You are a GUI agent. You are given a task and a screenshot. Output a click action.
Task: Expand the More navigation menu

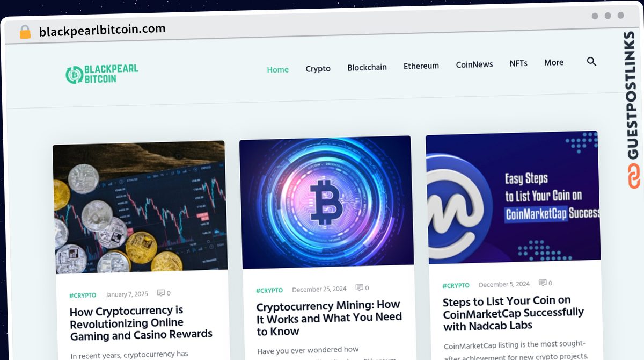(554, 62)
